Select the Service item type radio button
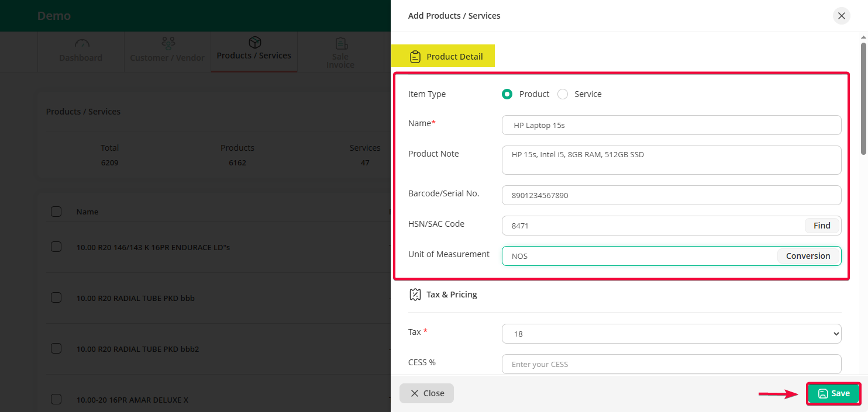 tap(563, 94)
